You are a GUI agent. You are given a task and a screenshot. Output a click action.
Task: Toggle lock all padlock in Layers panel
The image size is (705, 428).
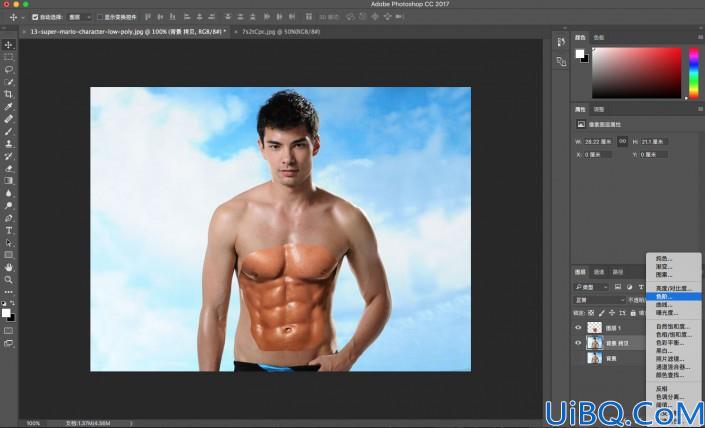pos(633,313)
